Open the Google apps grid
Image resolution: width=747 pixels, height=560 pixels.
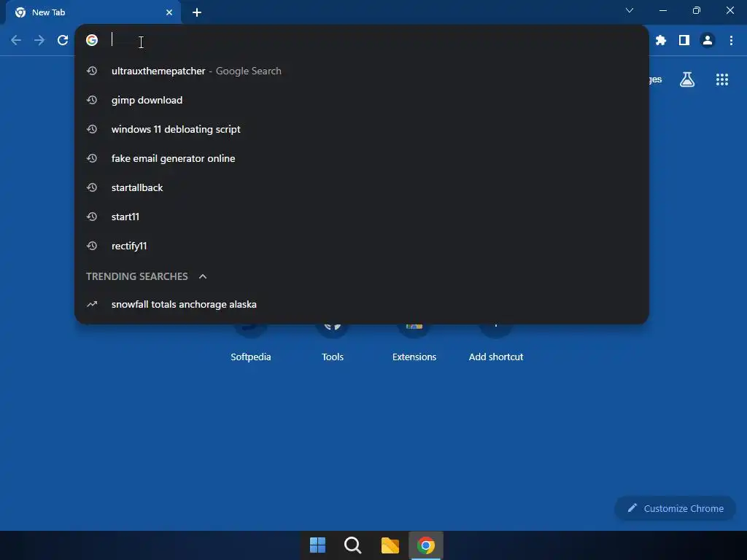(721, 79)
